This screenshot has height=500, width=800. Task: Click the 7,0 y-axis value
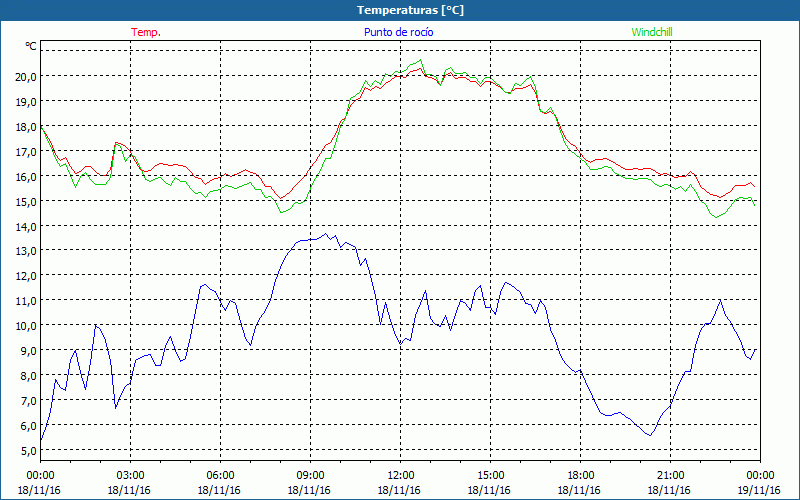coord(29,401)
